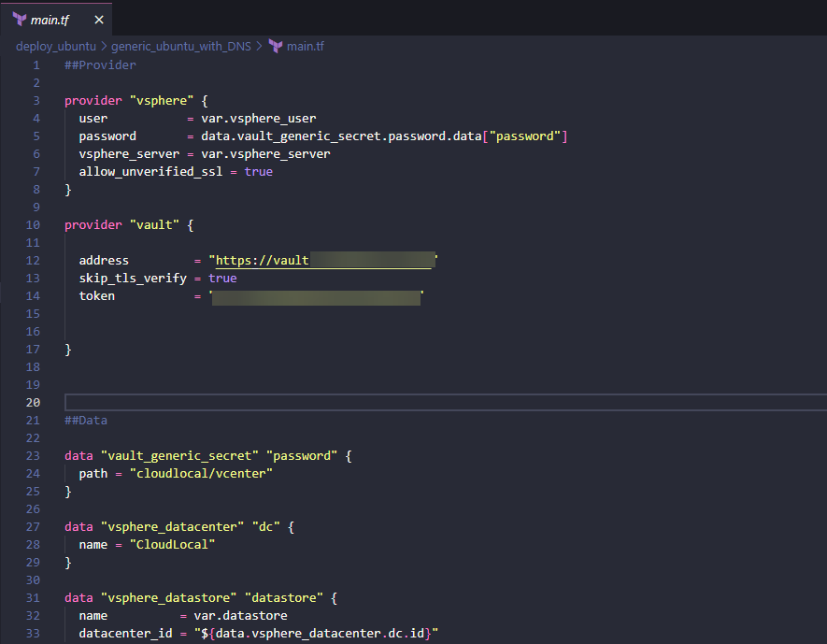
Task: Click the redacted token value on line 14
Action: click(x=316, y=296)
